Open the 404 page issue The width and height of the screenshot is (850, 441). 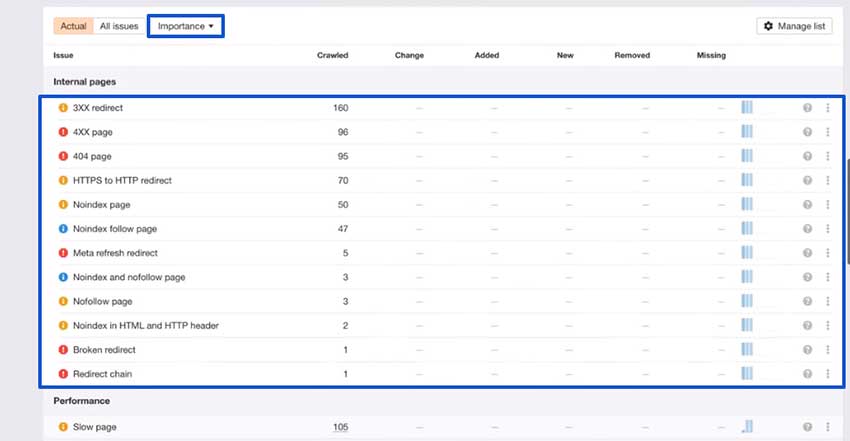click(x=92, y=156)
